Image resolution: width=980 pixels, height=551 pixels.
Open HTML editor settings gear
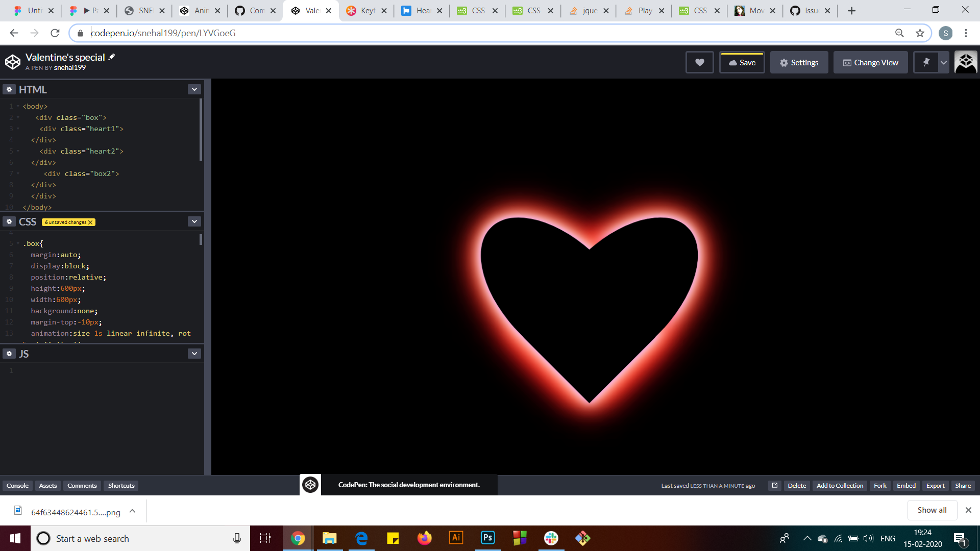[x=9, y=89]
